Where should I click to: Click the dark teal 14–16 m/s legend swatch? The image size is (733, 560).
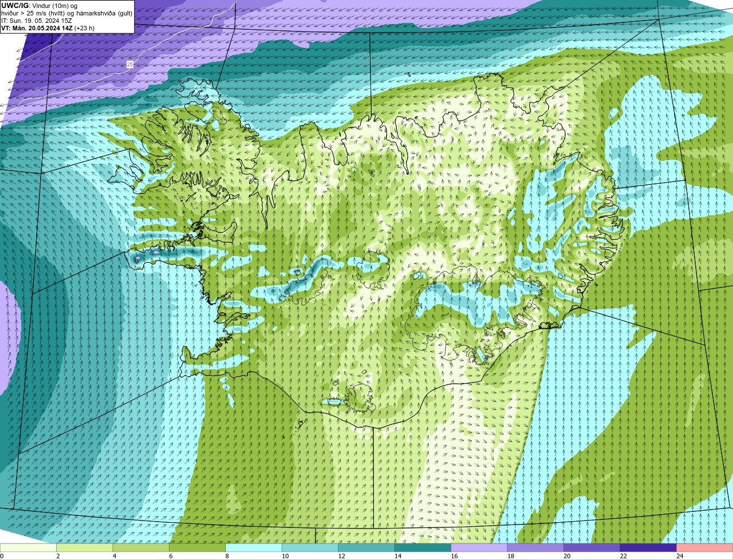423,548
